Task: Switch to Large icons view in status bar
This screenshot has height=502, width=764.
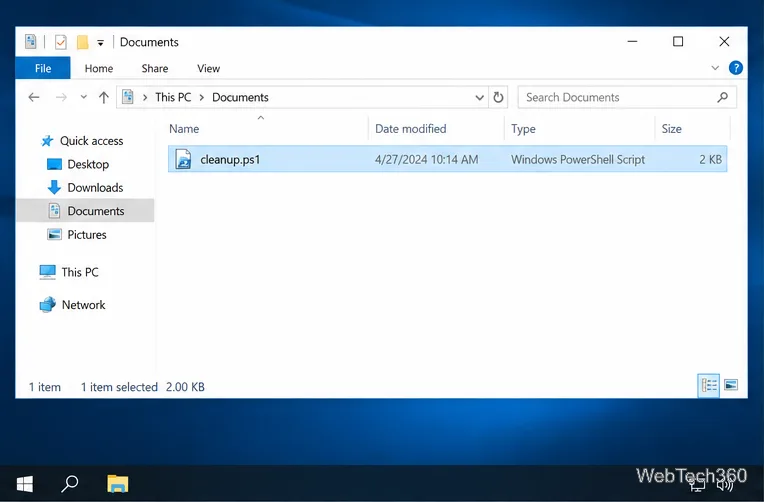Action: click(731, 386)
